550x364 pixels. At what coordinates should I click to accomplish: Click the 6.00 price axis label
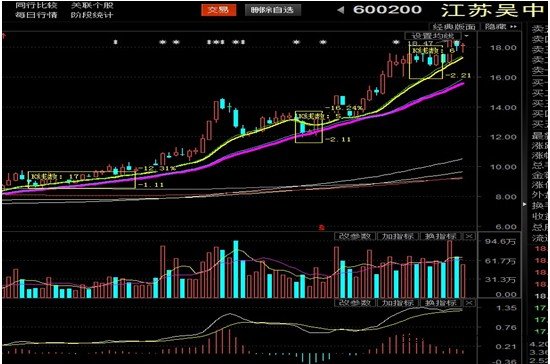tap(506, 227)
